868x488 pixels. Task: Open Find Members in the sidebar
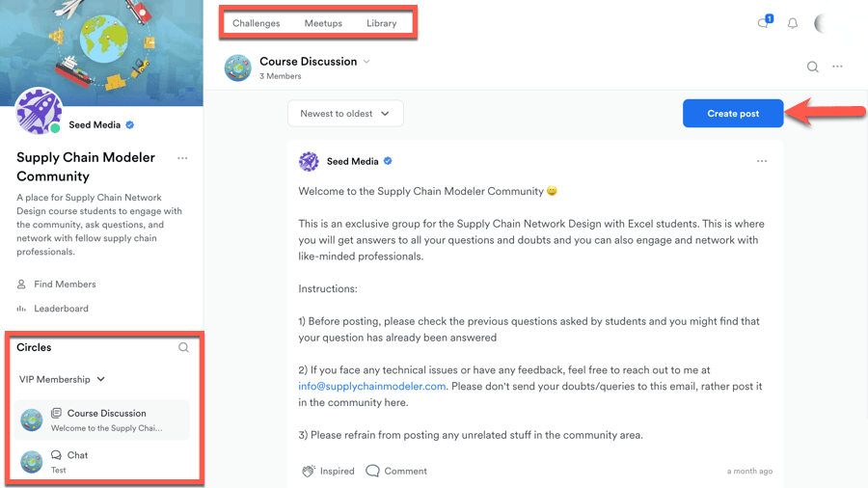[65, 285]
